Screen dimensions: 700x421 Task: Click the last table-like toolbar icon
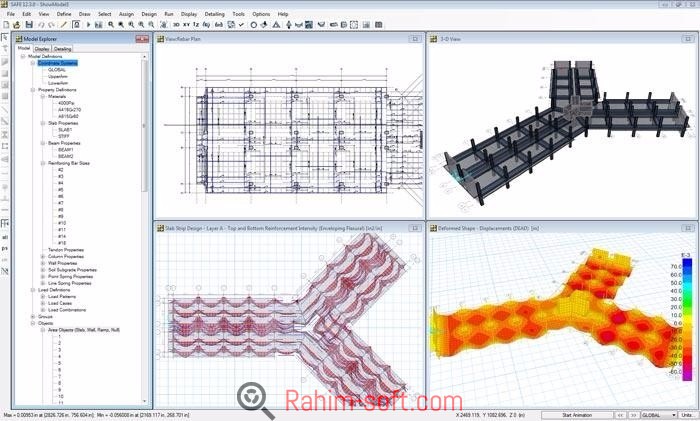click(379, 25)
